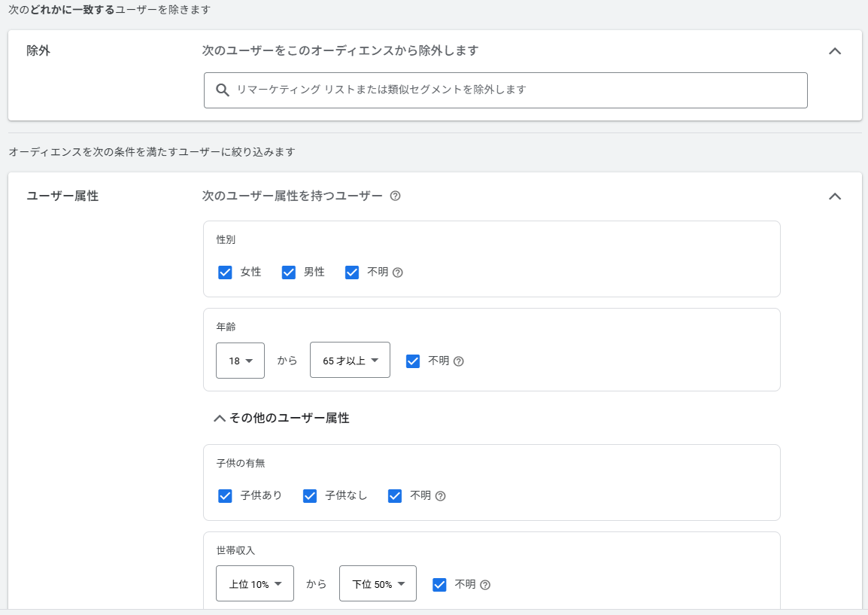Image resolution: width=868 pixels, height=615 pixels.
Task: Click the search icon in exclusion field
Action: [x=222, y=90]
